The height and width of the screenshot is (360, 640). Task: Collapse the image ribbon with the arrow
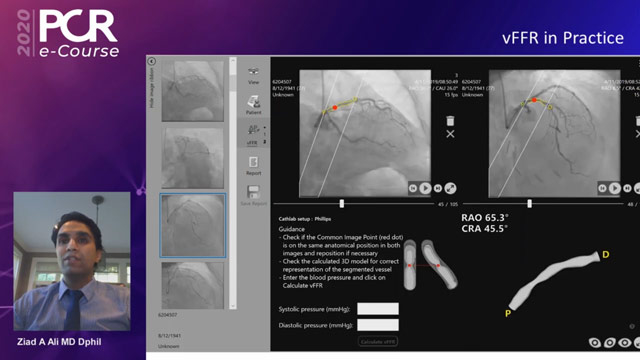[x=151, y=61]
